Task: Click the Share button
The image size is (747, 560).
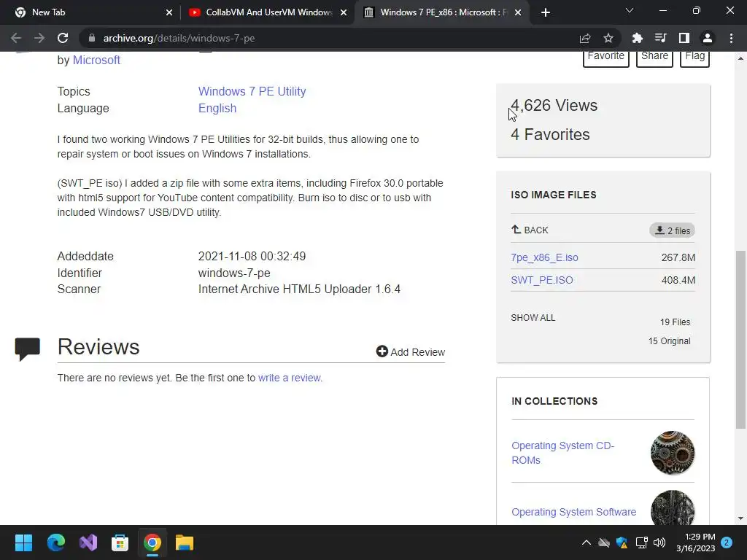Action: click(x=654, y=57)
